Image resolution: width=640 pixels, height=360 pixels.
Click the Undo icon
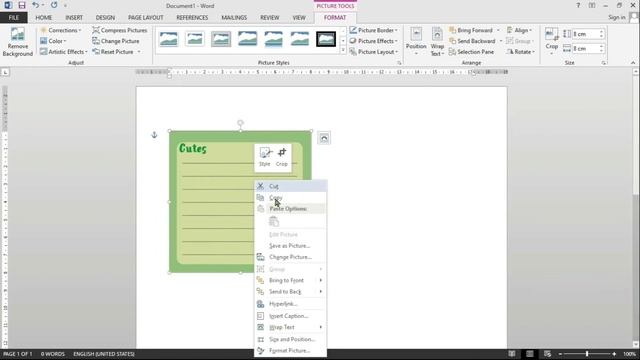click(36, 5)
